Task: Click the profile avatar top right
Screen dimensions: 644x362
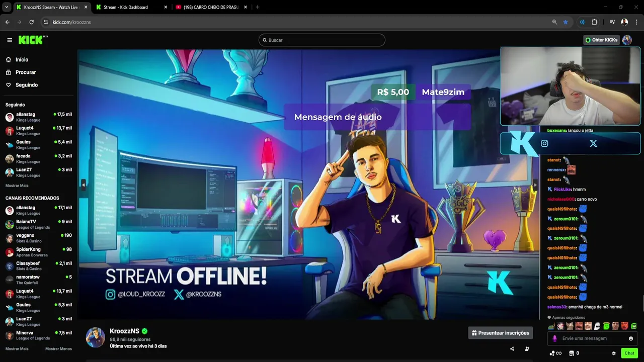Action: pos(627,40)
